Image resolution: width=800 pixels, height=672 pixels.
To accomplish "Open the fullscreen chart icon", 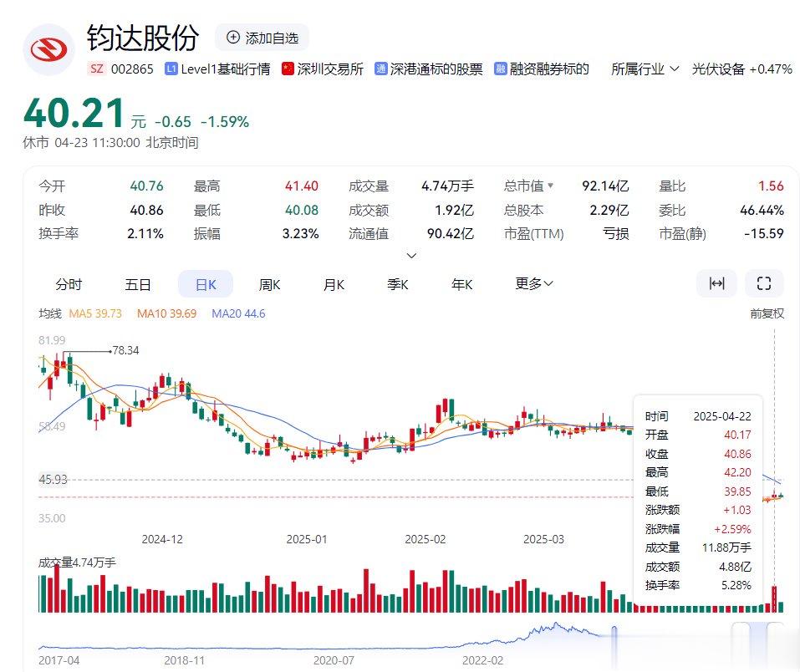I will tap(764, 283).
